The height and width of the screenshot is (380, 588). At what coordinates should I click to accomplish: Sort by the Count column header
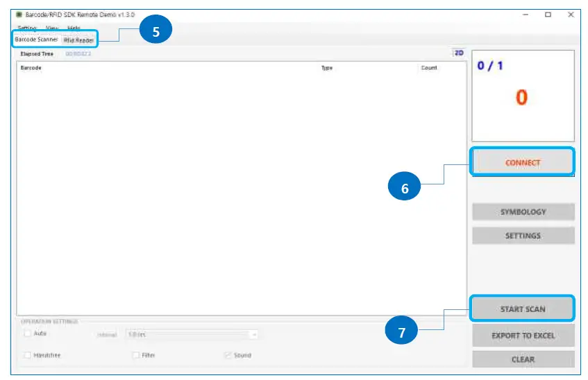tap(428, 68)
